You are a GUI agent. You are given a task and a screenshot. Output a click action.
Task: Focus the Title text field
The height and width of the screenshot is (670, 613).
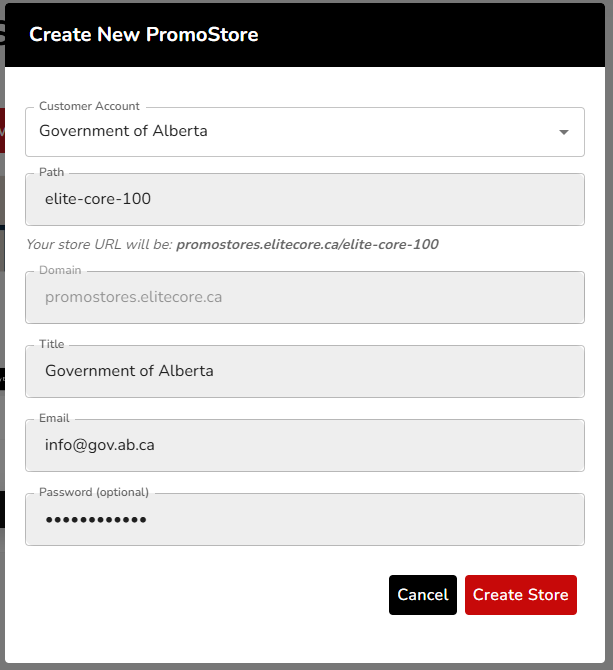[x=304, y=371]
